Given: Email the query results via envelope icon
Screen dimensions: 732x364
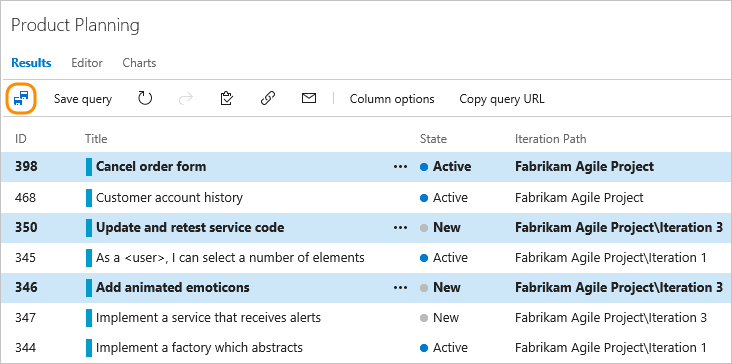Looking at the screenshot, I should pyautogui.click(x=309, y=98).
